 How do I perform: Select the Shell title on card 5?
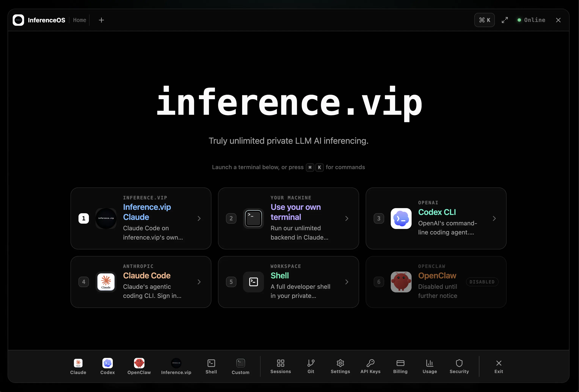(279, 276)
